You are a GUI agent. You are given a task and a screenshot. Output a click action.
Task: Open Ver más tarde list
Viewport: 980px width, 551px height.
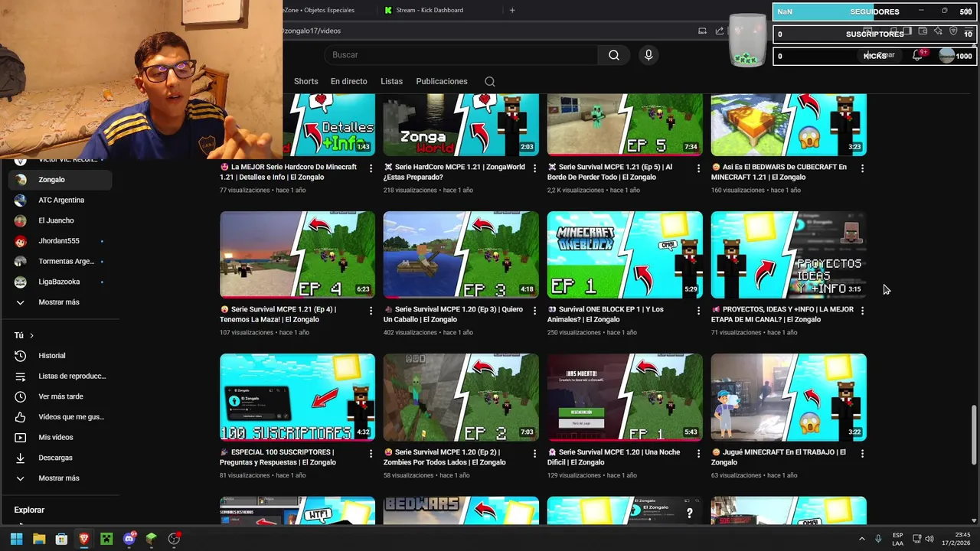[60, 396]
